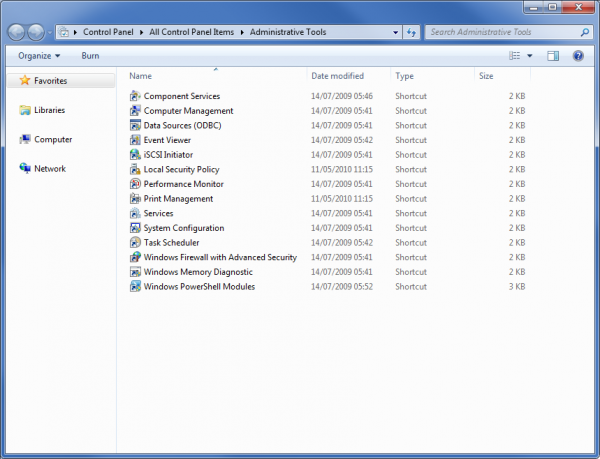The height and width of the screenshot is (459, 600).
Task: Click the Shortcut type of Performance Monitor
Action: tap(411, 184)
